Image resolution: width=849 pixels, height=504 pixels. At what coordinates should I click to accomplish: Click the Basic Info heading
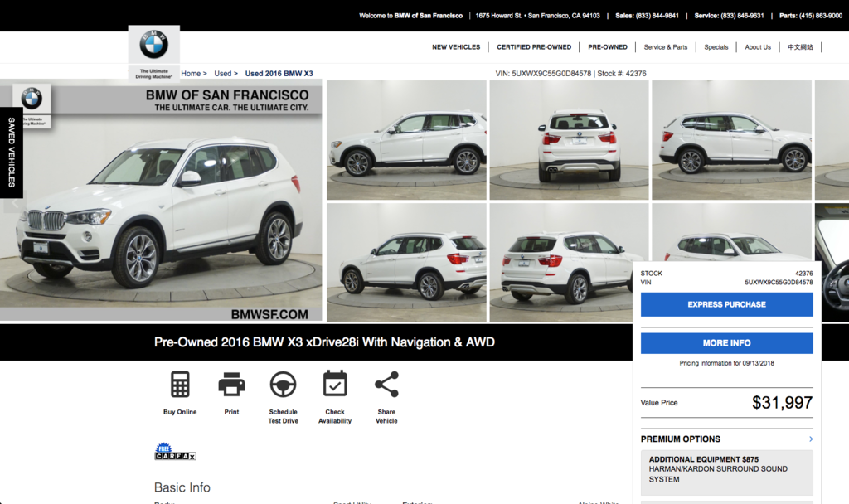182,487
